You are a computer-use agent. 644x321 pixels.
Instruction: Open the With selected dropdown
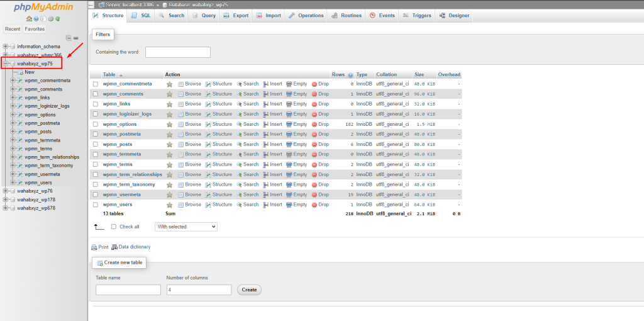pyautogui.click(x=186, y=227)
